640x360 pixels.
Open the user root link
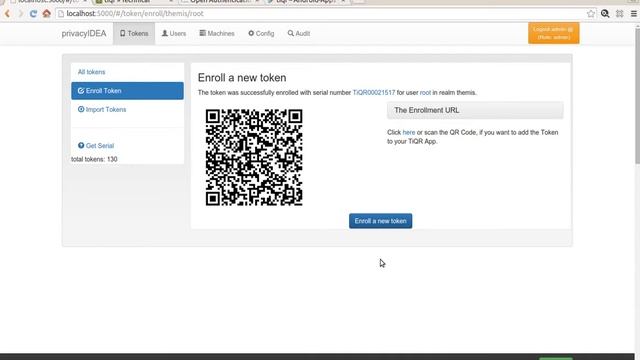point(425,93)
